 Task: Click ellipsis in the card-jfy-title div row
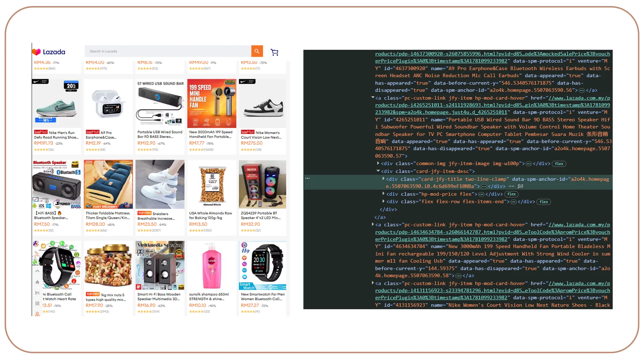(484, 186)
